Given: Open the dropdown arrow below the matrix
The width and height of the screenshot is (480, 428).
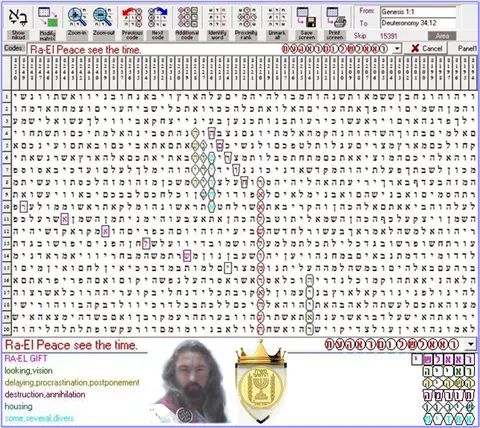Looking at the screenshot, I should click(471, 344).
